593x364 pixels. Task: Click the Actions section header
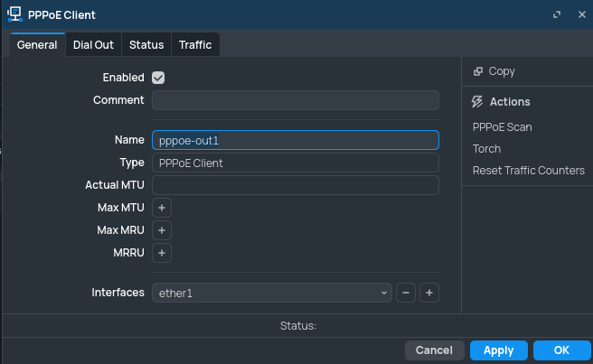point(510,102)
